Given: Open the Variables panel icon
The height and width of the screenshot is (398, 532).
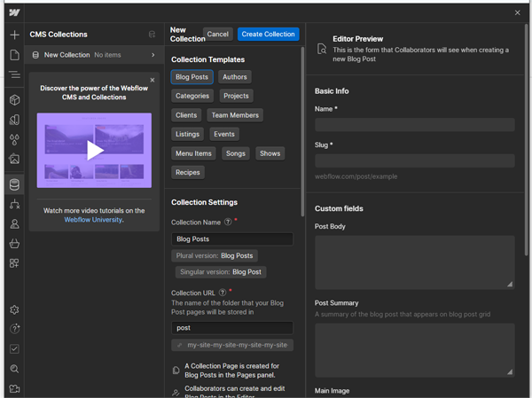Looking at the screenshot, I should 14,120.
